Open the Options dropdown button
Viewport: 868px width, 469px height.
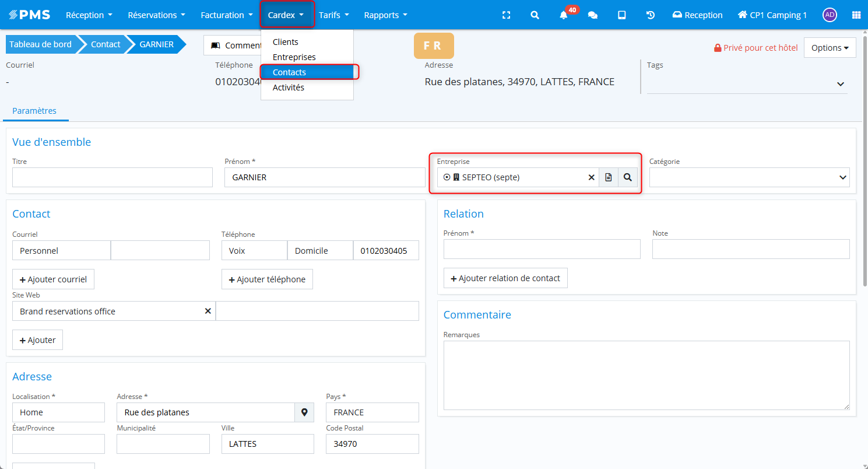click(x=830, y=48)
